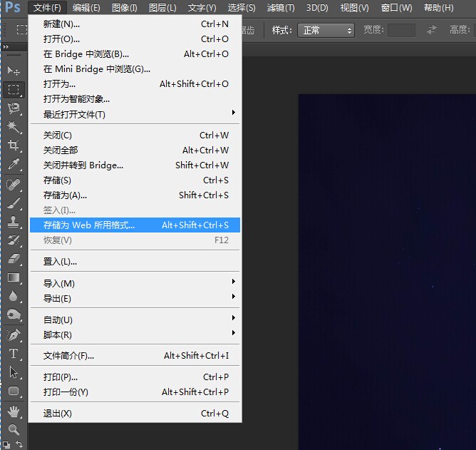Screen dimensions: 476x450
Task: Select the Eraser tool
Action: pyautogui.click(x=14, y=259)
